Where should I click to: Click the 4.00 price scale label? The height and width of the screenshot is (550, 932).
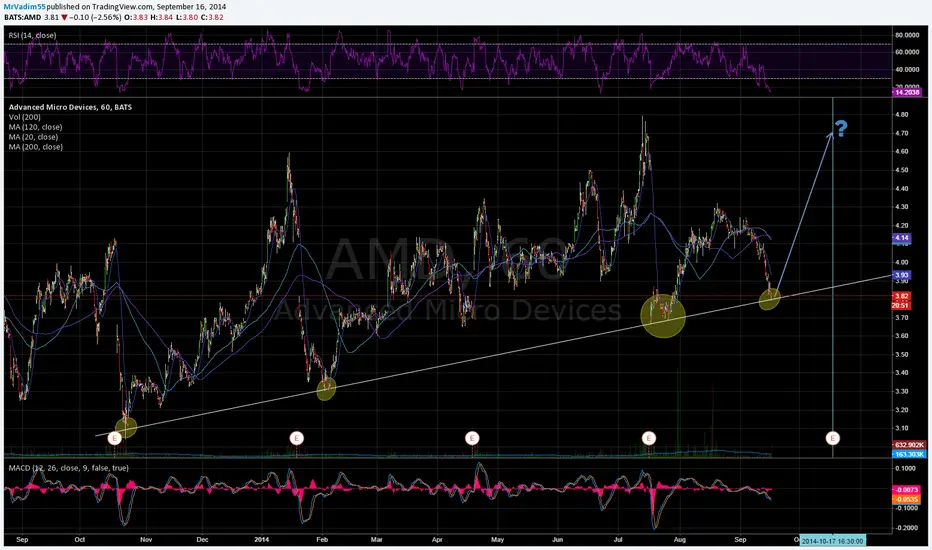click(901, 262)
